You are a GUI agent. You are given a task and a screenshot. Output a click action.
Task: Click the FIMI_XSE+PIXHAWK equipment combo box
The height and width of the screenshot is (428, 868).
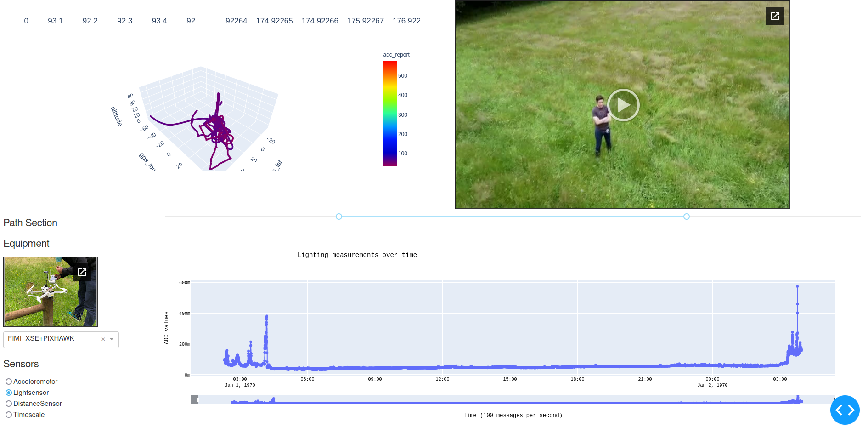point(61,339)
